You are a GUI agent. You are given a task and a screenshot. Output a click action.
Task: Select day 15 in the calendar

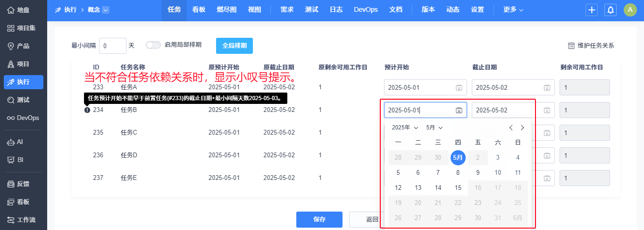[x=458, y=188]
